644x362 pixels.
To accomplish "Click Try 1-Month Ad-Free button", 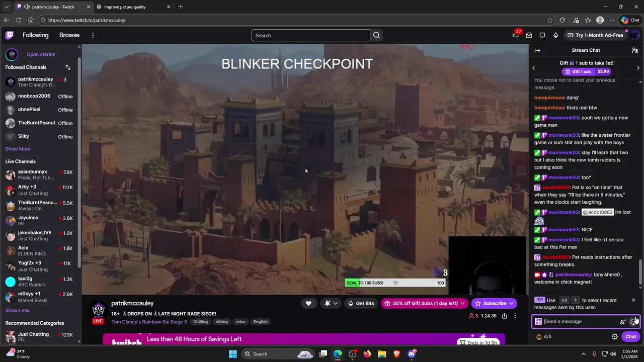I will click(x=595, y=35).
